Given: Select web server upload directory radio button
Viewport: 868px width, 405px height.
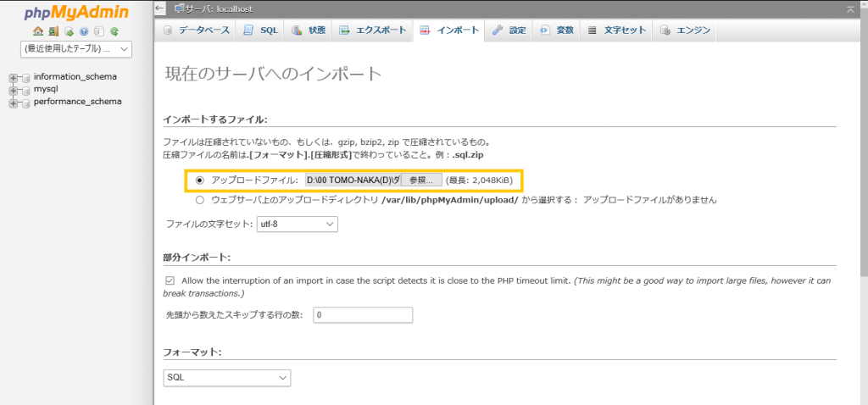Looking at the screenshot, I should click(200, 200).
